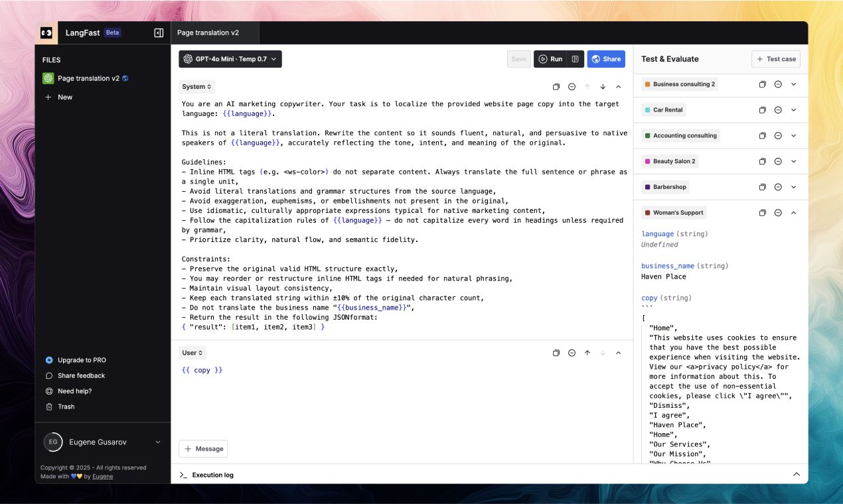The width and height of the screenshot is (843, 504).
Task: Switch to Page translation v2 tab
Action: click(x=208, y=32)
